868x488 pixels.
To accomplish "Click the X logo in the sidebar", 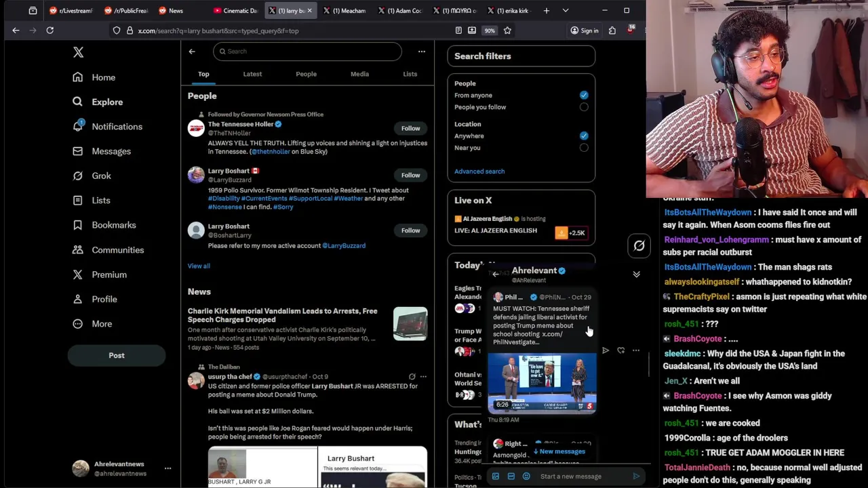I will pos(78,52).
